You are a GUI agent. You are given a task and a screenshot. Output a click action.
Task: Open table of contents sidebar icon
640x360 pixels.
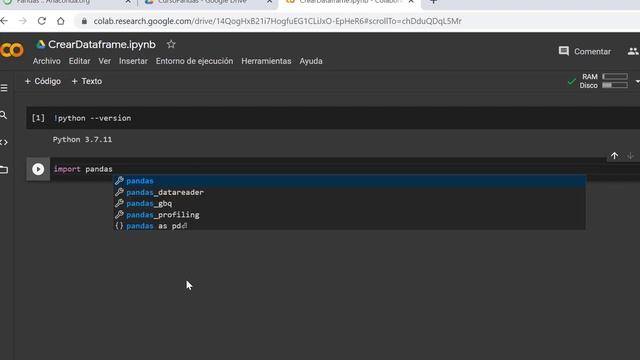pyautogui.click(x=4, y=88)
